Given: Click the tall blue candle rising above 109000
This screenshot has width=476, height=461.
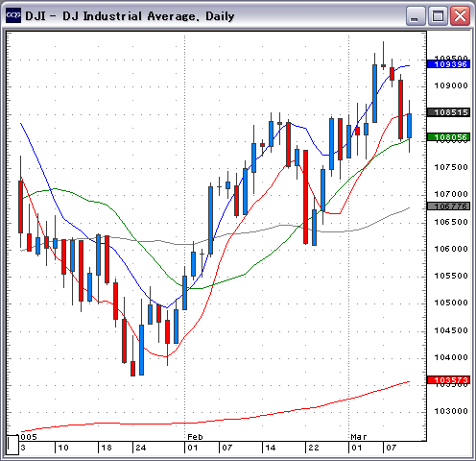Looking at the screenshot, I should [x=374, y=93].
